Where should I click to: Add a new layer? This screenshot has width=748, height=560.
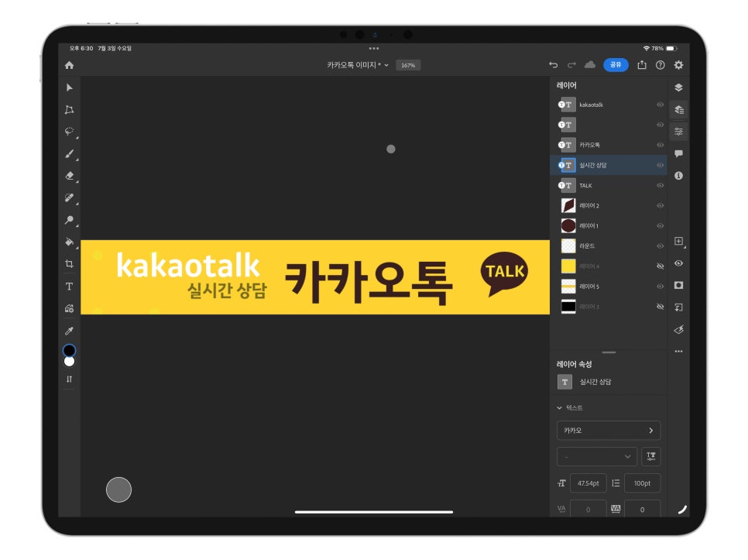[679, 242]
